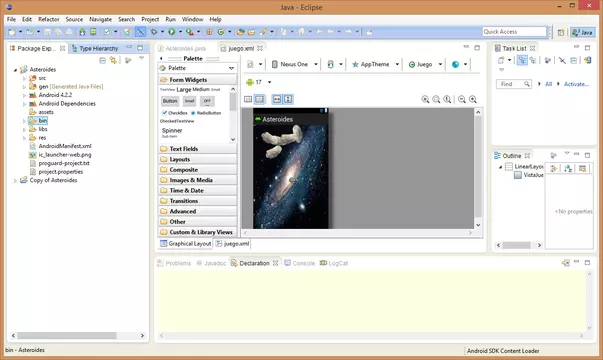The image size is (603, 360).
Task: Toggle the CheckBox widget in palette
Action: (174, 113)
